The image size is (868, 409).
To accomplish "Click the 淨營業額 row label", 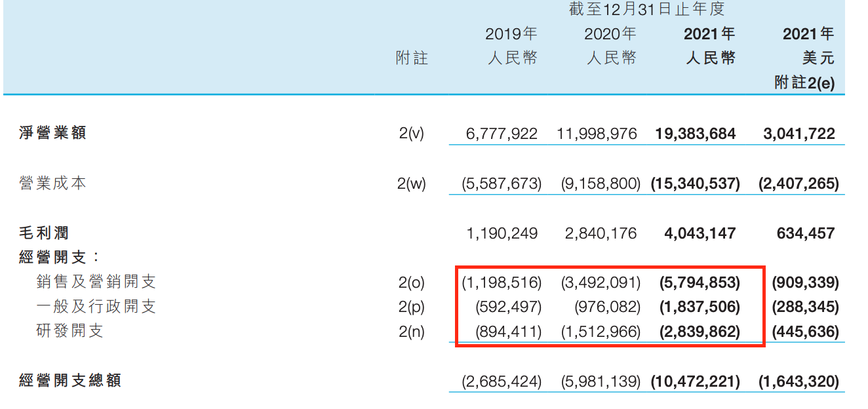I will pyautogui.click(x=52, y=134).
